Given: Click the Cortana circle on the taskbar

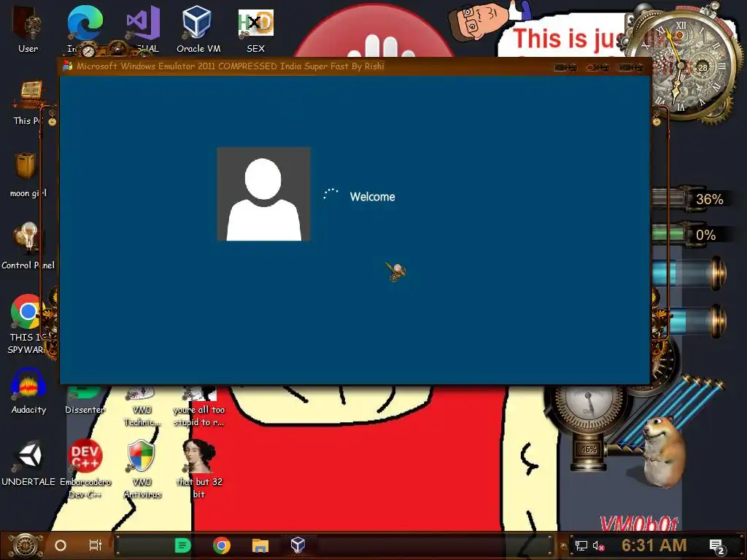Looking at the screenshot, I should click(61, 545).
